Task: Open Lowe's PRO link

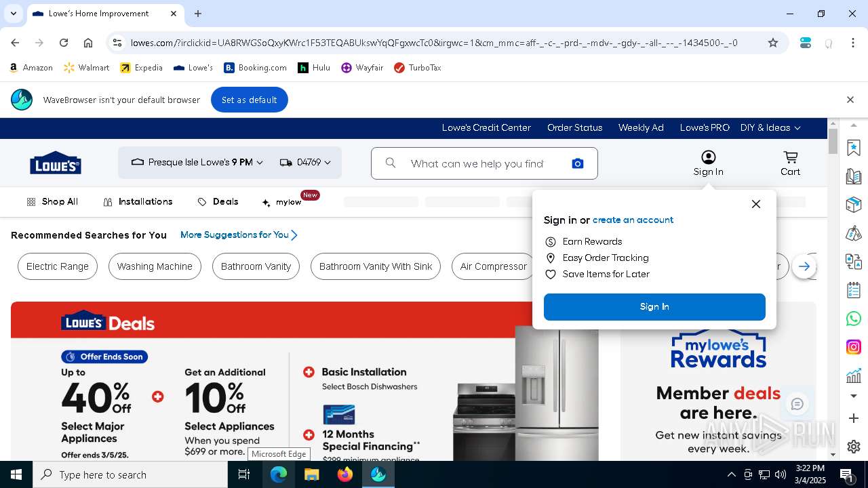Action: pos(705,127)
